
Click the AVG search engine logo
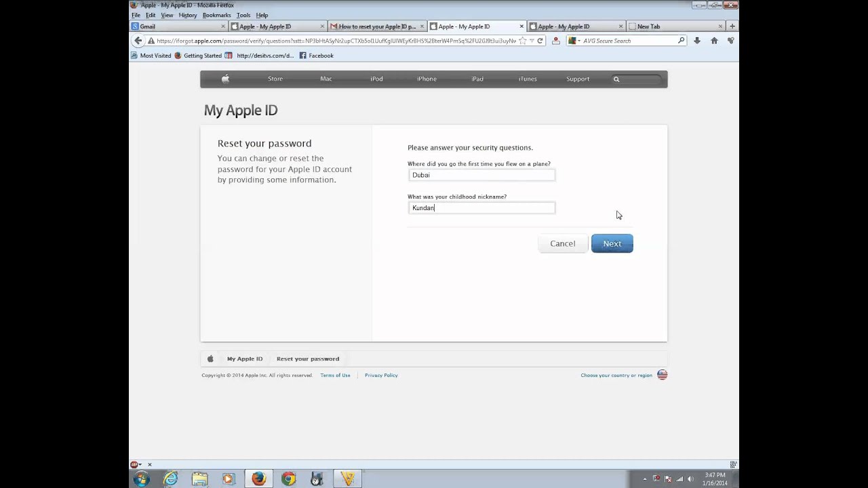[x=572, y=41]
